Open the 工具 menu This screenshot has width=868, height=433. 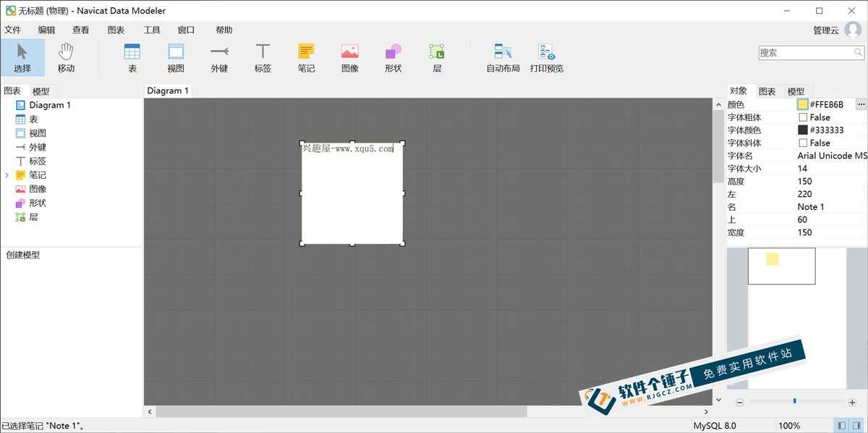point(151,30)
